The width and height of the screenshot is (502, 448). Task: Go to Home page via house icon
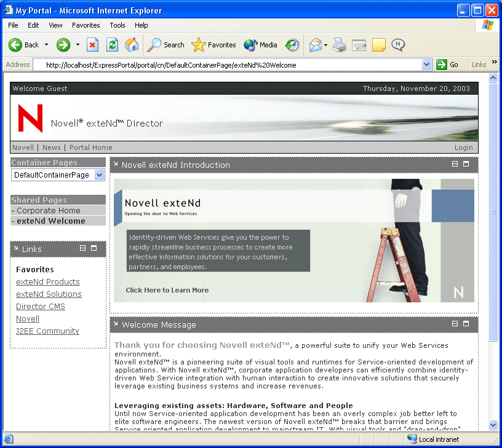[x=132, y=45]
